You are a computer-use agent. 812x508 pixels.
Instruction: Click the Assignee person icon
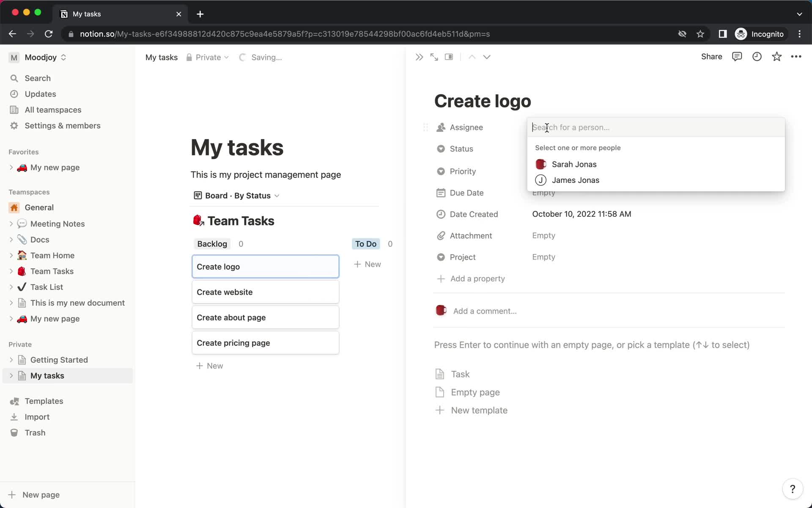(440, 127)
